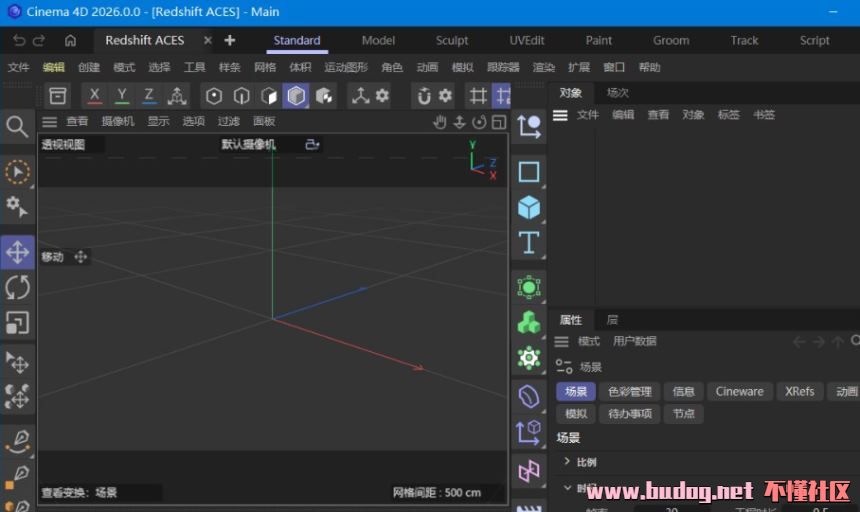
Task: Click the Cineware attribute button
Action: pyautogui.click(x=739, y=392)
